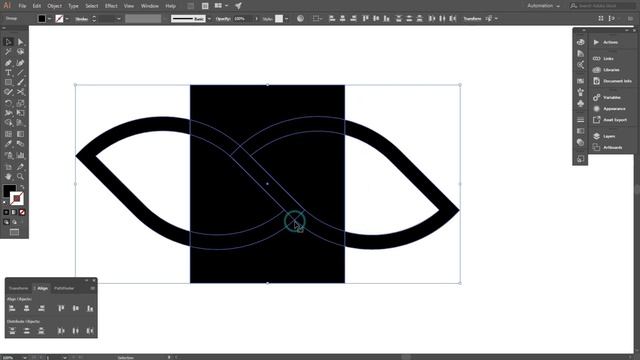Viewport: 640px width, 360px height.
Task: Select the Curvature tool
Action: click(x=20, y=63)
